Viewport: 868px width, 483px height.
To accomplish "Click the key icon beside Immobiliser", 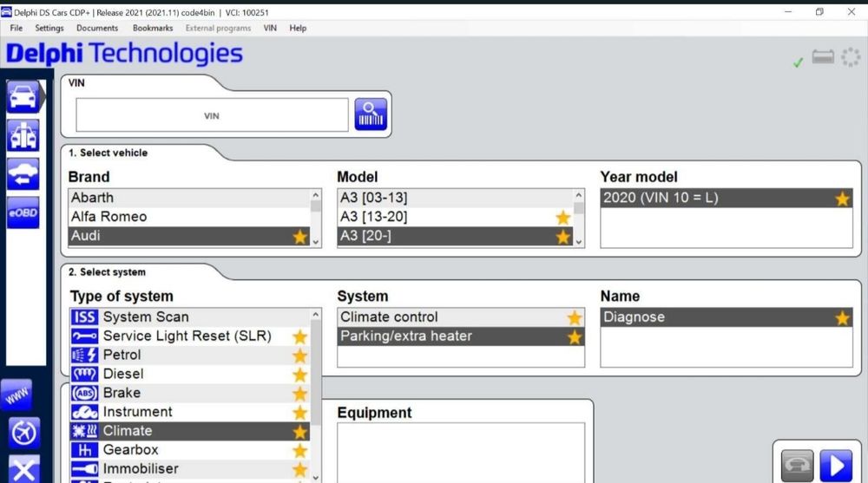I will 85,468.
